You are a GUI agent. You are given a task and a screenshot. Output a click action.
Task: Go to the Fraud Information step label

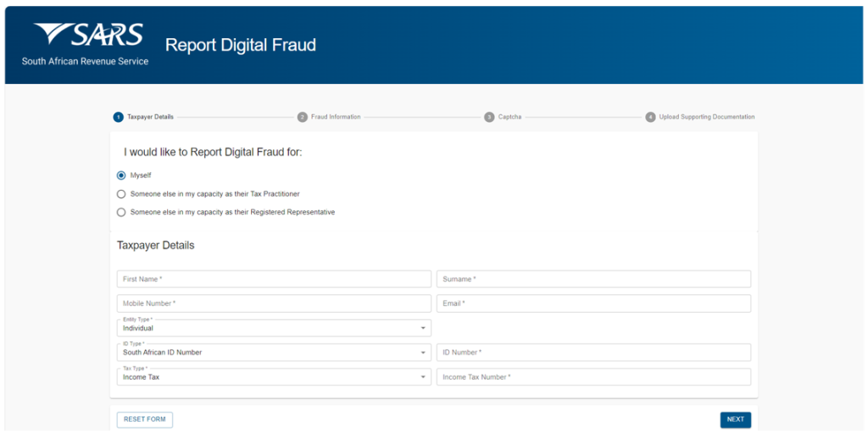336,117
